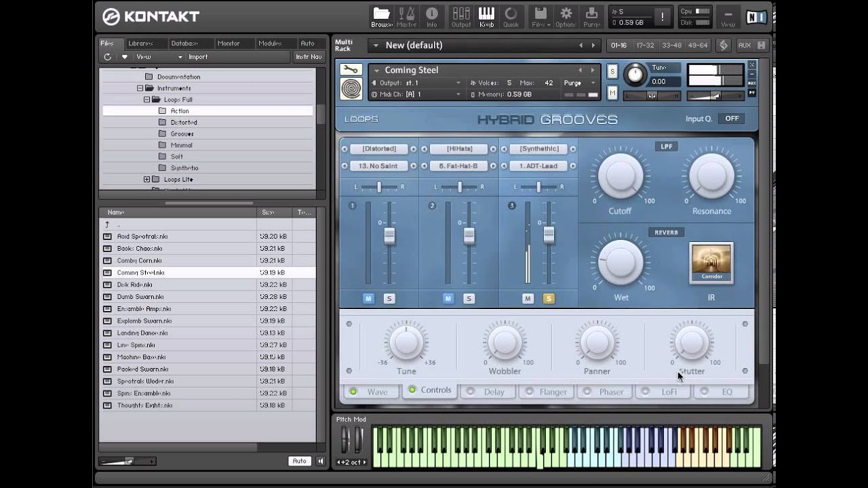Viewport: 868px width, 488px height.
Task: Open the Files dropdown in top toolbar
Action: coord(540,16)
